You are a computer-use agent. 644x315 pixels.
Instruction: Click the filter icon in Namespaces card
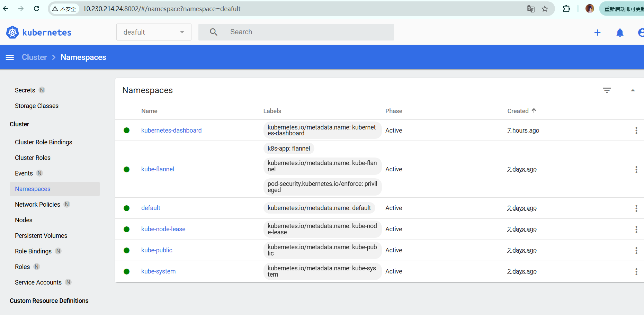click(607, 90)
